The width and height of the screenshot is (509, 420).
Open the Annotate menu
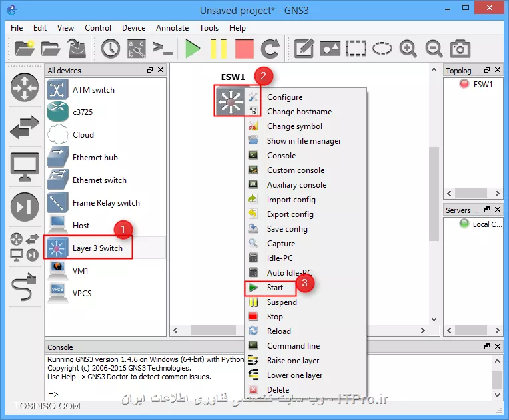click(172, 28)
